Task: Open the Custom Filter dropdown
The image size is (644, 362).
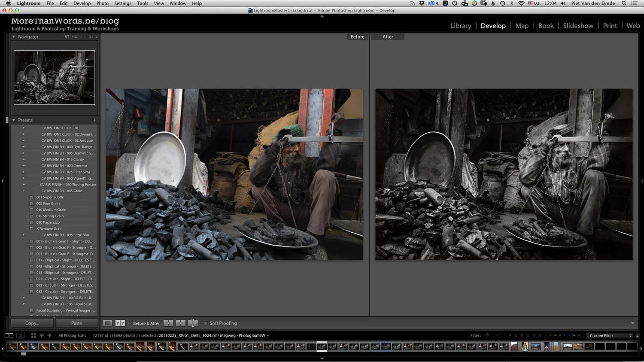Action: point(610,335)
